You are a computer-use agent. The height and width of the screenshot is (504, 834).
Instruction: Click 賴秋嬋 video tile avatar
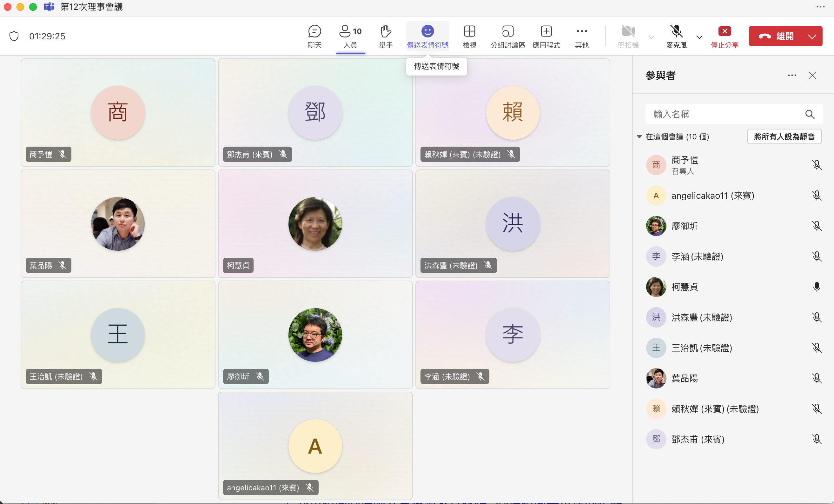coord(513,112)
